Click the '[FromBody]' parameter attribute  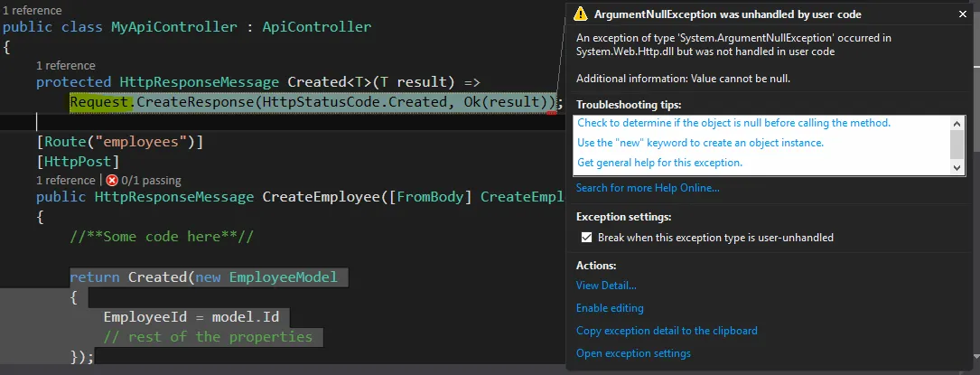coord(430,198)
